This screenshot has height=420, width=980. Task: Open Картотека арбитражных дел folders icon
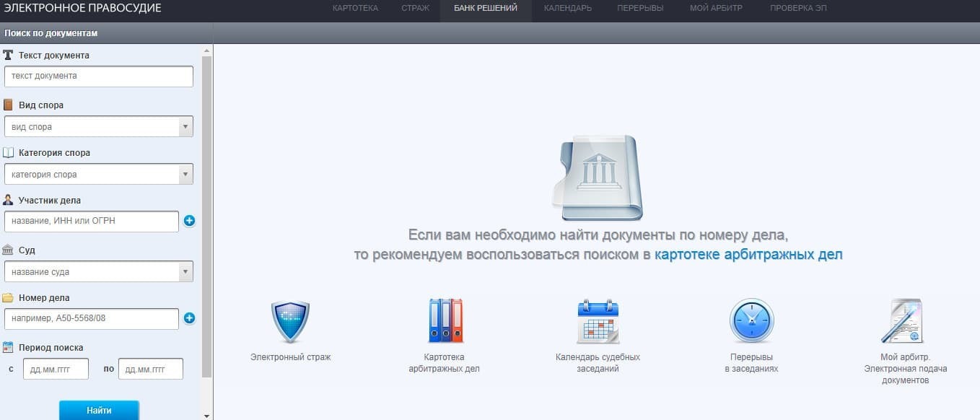click(445, 320)
